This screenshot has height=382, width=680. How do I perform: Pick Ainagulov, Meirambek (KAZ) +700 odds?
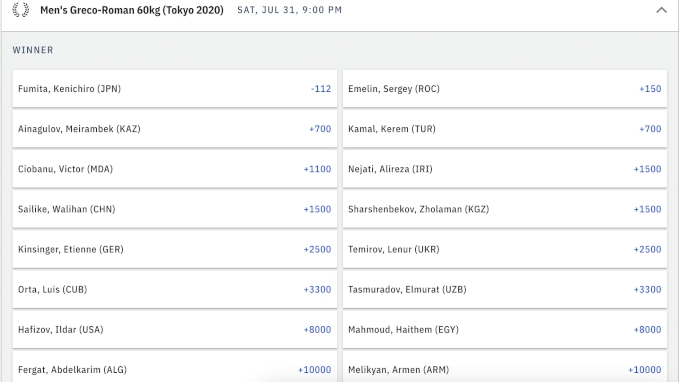coord(175,129)
